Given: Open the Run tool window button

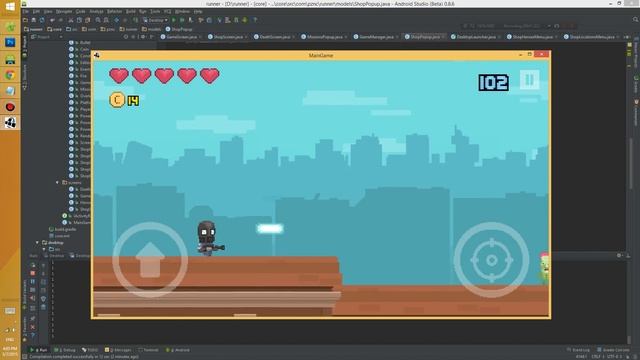Looking at the screenshot, I should click(39, 350).
